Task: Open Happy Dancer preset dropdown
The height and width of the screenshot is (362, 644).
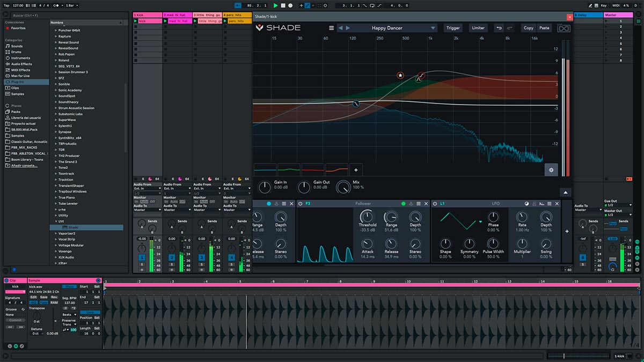Action: [x=433, y=28]
